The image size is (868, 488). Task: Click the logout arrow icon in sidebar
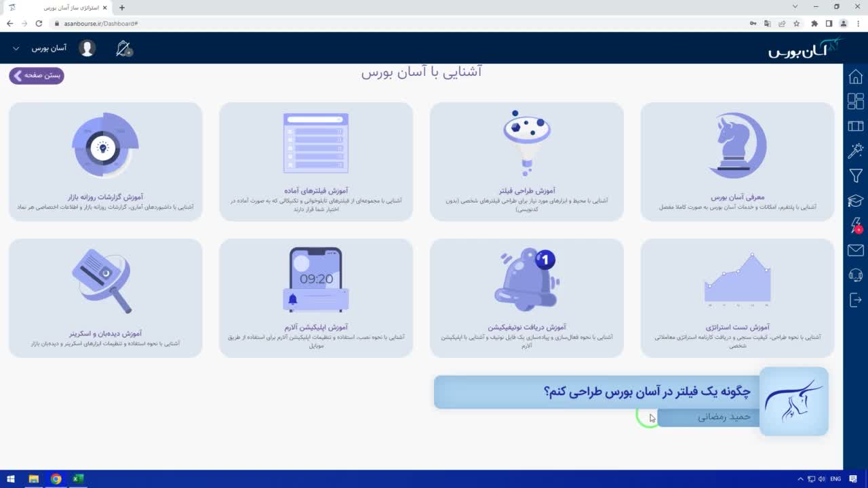[855, 300]
